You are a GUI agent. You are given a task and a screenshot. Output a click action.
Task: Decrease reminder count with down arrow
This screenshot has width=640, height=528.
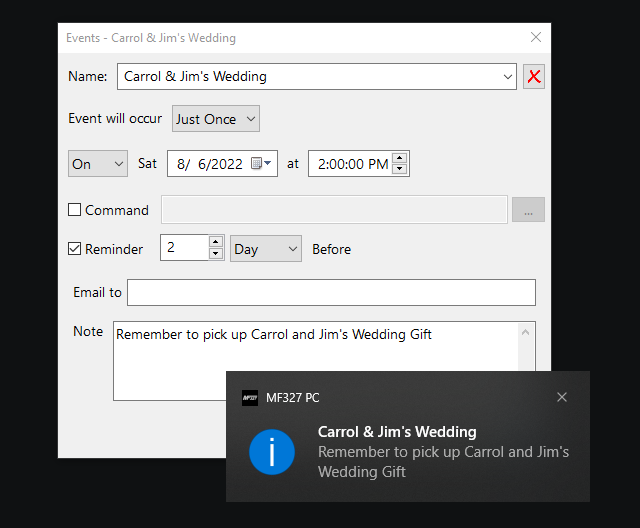[x=216, y=253]
